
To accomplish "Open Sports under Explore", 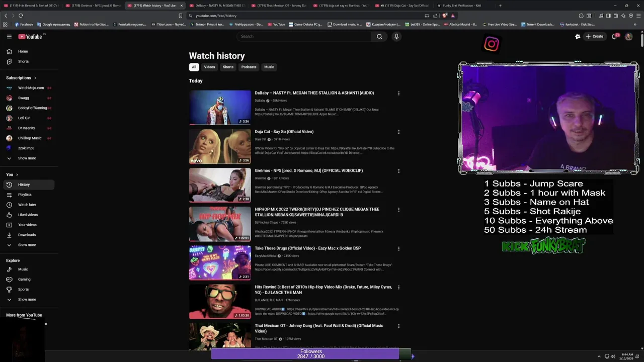I will click(x=28, y=290).
